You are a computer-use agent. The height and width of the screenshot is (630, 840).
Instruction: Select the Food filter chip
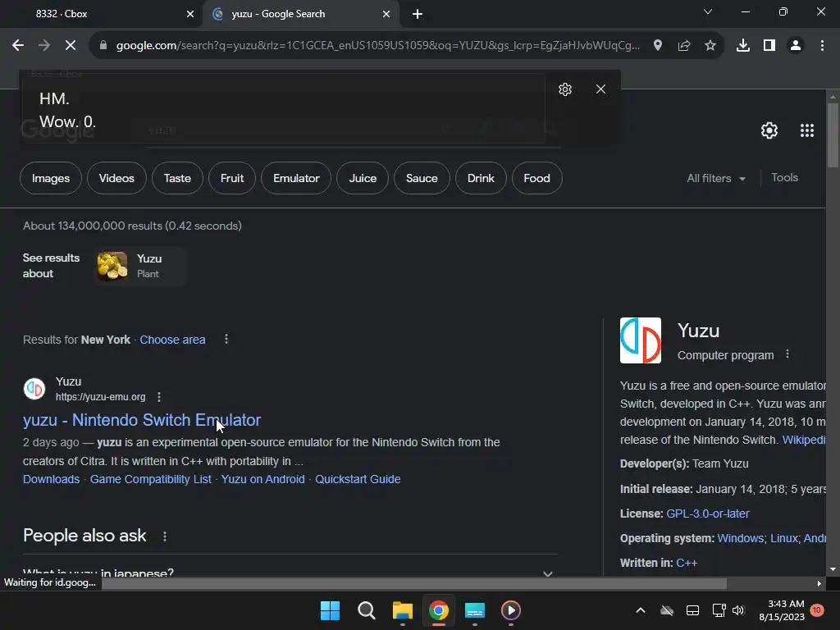(536, 178)
